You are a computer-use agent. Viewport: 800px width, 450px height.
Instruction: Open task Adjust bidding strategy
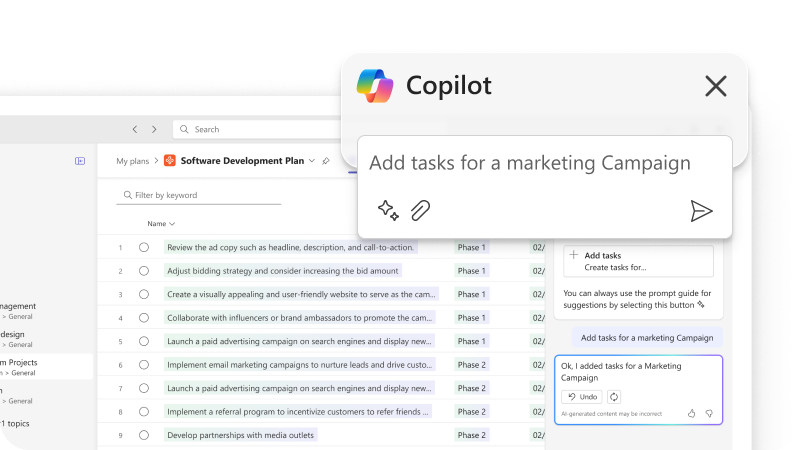coord(283,271)
